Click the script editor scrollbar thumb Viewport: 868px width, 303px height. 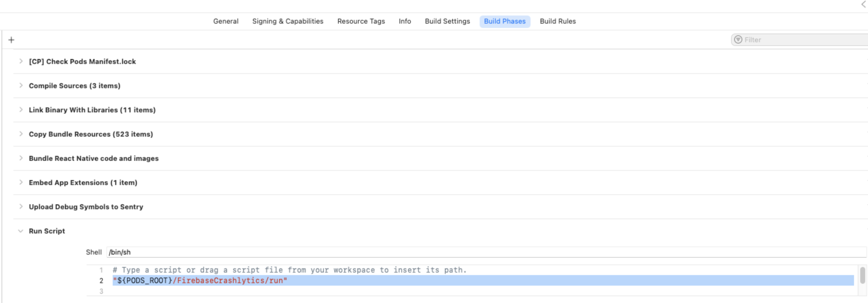click(x=862, y=275)
